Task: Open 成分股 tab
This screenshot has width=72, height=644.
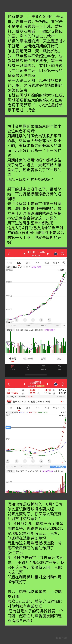Action: pos(13,359)
